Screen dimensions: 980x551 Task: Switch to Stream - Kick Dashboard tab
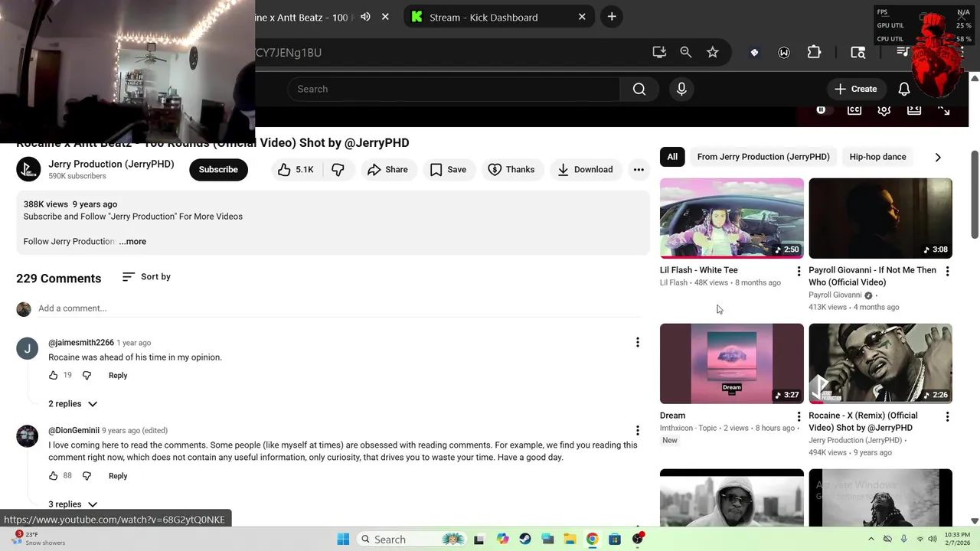click(x=499, y=17)
